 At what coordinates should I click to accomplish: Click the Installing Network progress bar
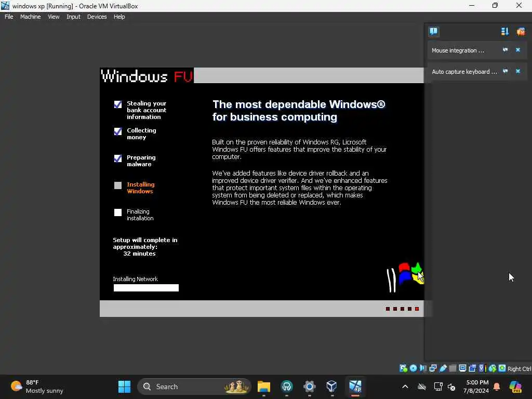(146, 288)
